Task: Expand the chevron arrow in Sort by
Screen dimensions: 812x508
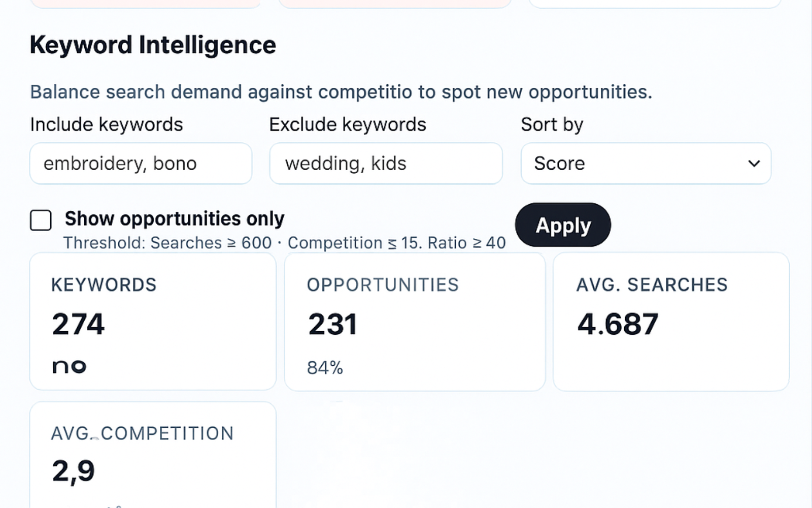Action: point(754,164)
